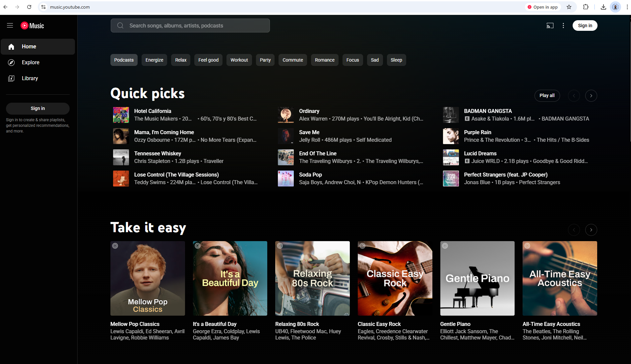Open the Gentle Piano playlist thumbnail

pyautogui.click(x=477, y=278)
